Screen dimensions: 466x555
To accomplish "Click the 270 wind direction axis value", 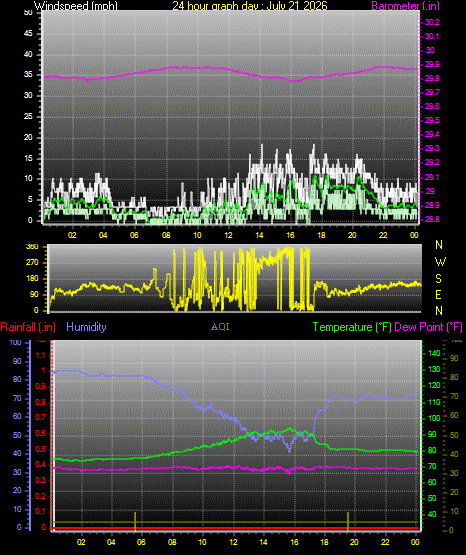I will (32, 262).
